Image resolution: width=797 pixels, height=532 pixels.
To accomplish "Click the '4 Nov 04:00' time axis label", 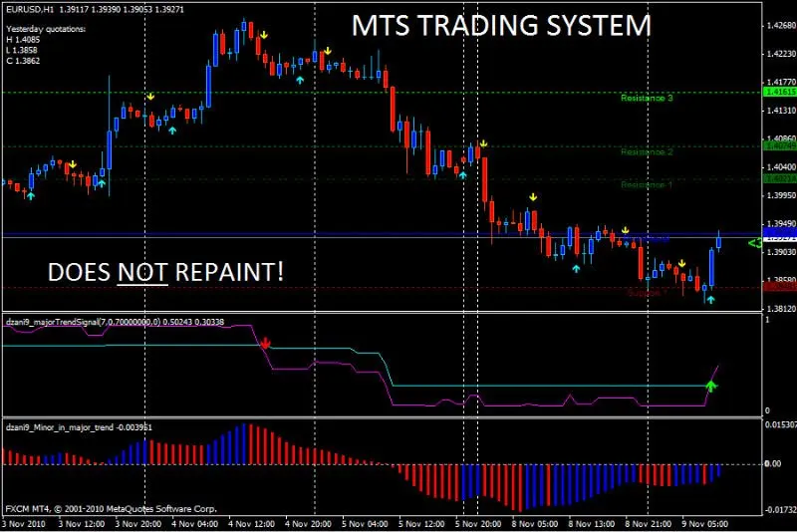I will 194,524.
